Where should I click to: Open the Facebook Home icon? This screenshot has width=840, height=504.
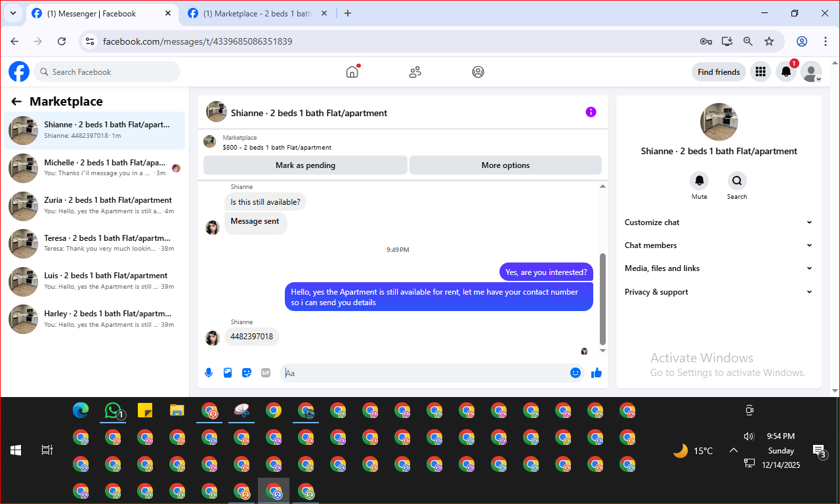pos(352,72)
